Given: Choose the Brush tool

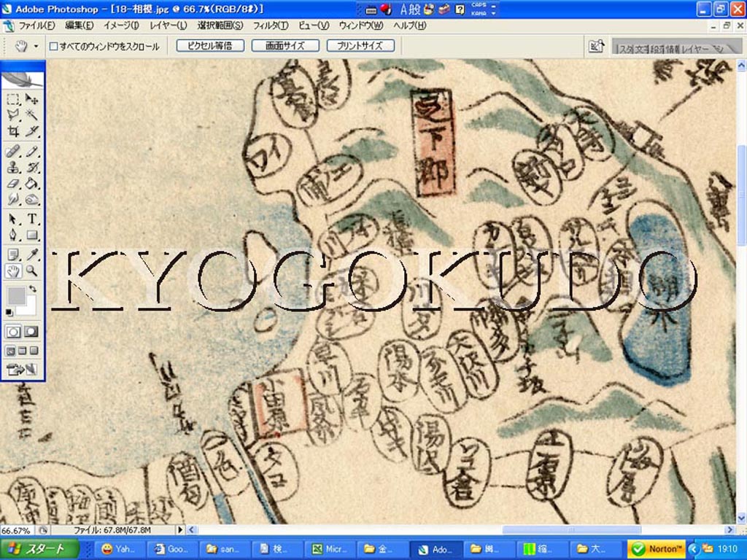Looking at the screenshot, I should point(31,152).
